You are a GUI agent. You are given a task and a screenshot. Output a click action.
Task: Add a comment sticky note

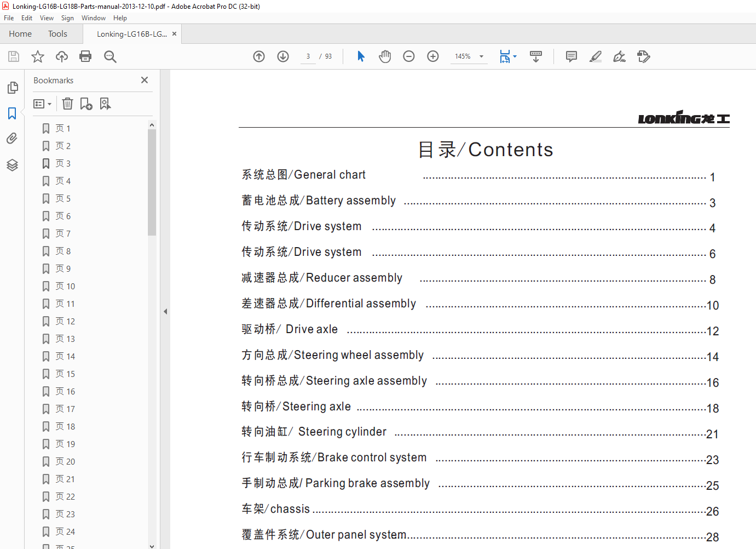pos(572,56)
